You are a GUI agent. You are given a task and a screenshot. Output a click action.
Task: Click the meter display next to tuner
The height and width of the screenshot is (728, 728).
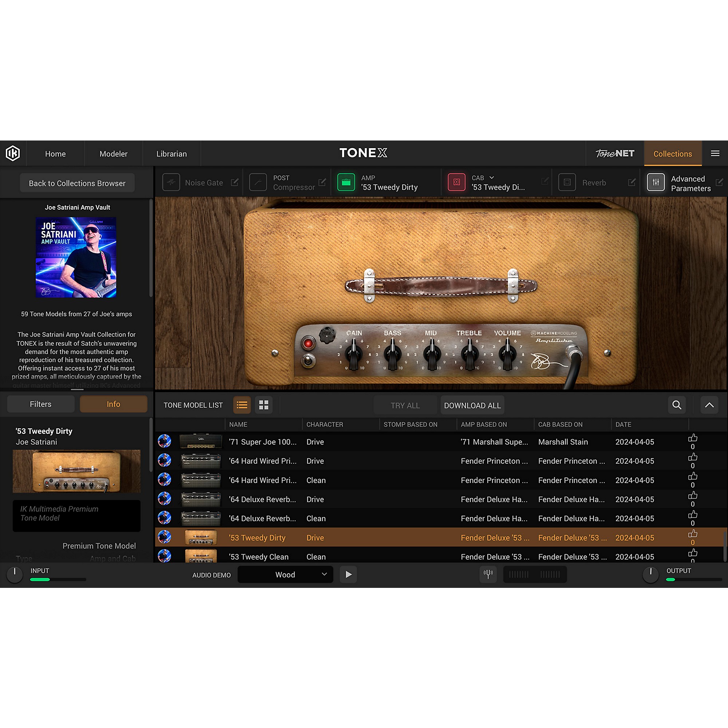point(535,574)
